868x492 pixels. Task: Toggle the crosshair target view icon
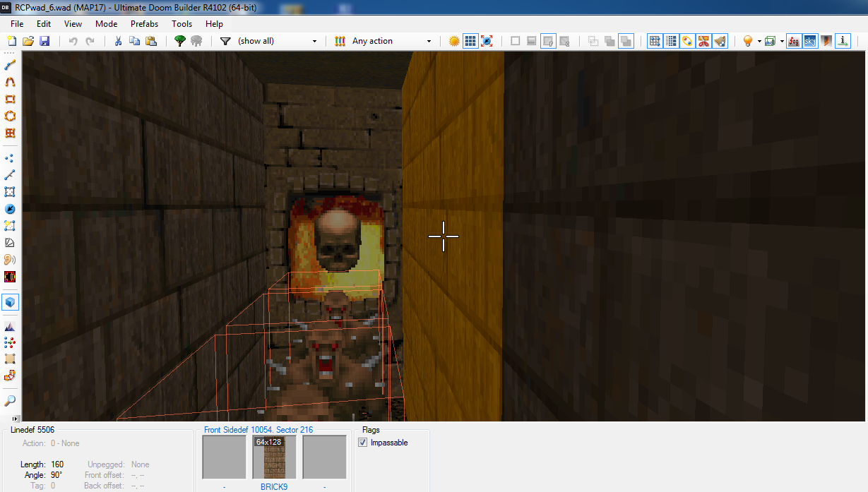click(487, 41)
